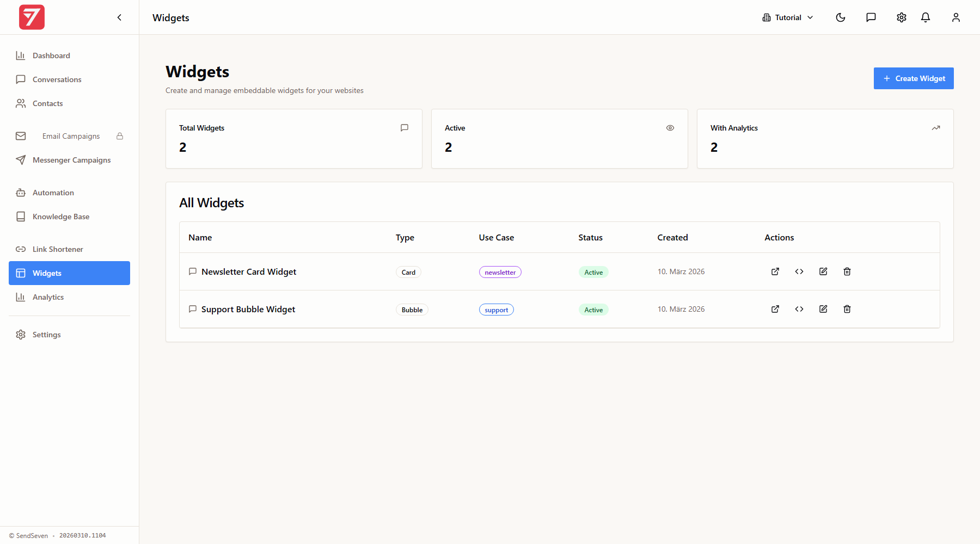Open Automation in the sidebar

(x=69, y=193)
